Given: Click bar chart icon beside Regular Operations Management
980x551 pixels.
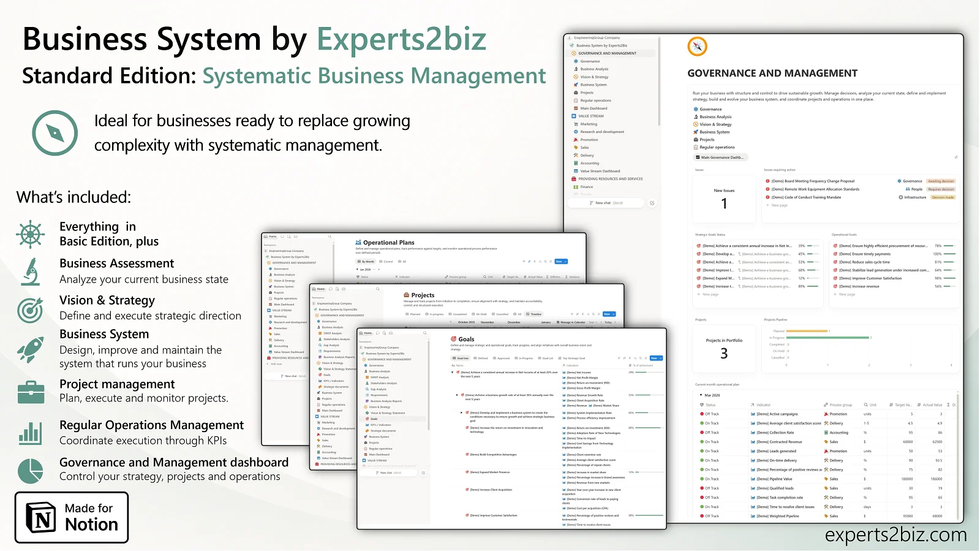Looking at the screenshot, I should (x=30, y=433).
